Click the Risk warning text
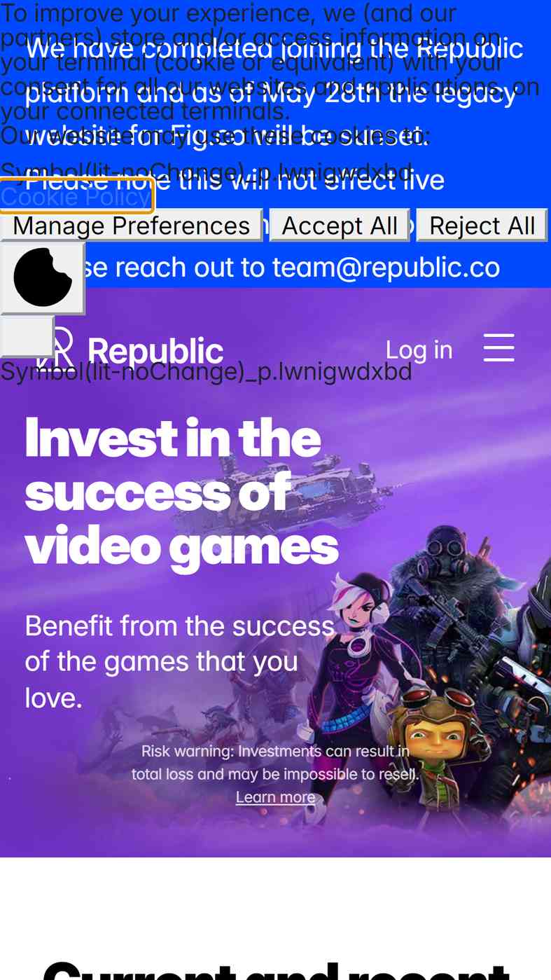This screenshot has width=551, height=980. pos(275,763)
